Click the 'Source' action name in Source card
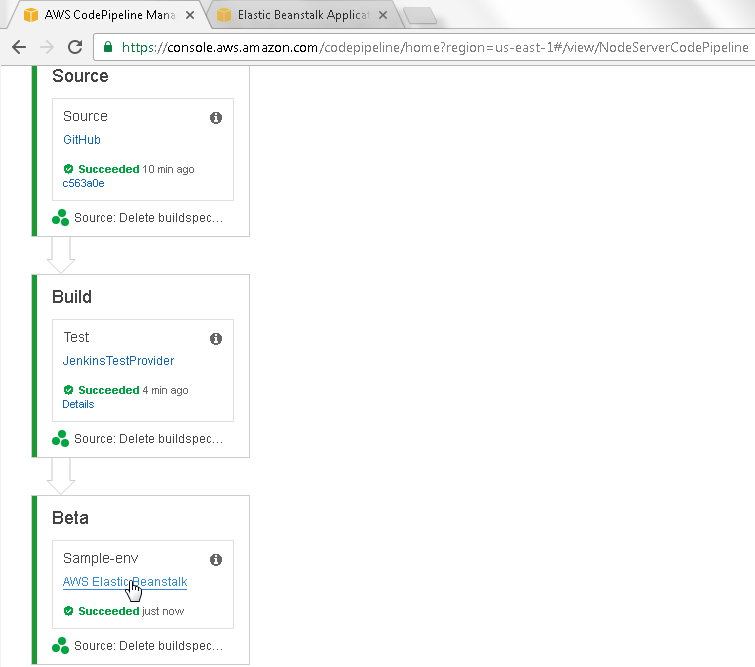 click(x=85, y=116)
